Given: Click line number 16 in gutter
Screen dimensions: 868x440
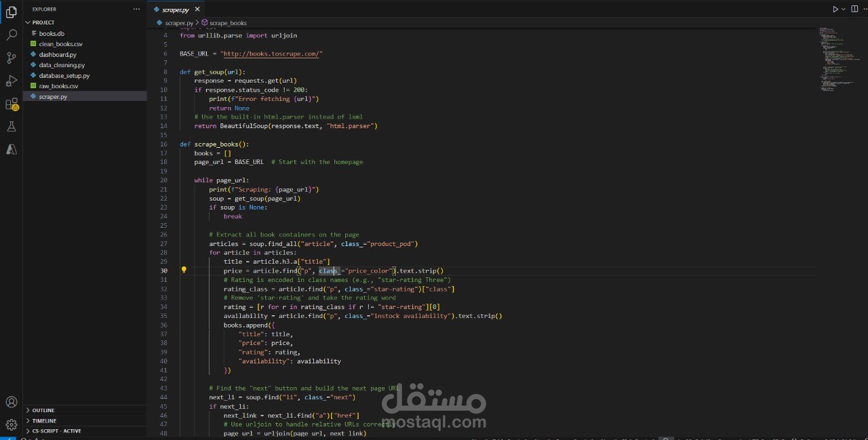Looking at the screenshot, I should click(x=163, y=144).
